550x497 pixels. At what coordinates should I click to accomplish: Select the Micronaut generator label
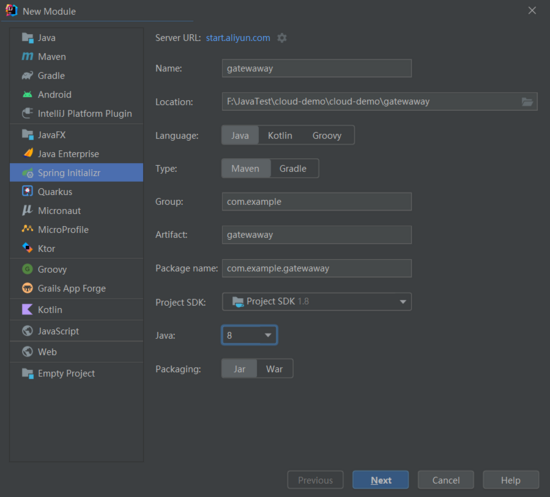pyautogui.click(x=59, y=211)
